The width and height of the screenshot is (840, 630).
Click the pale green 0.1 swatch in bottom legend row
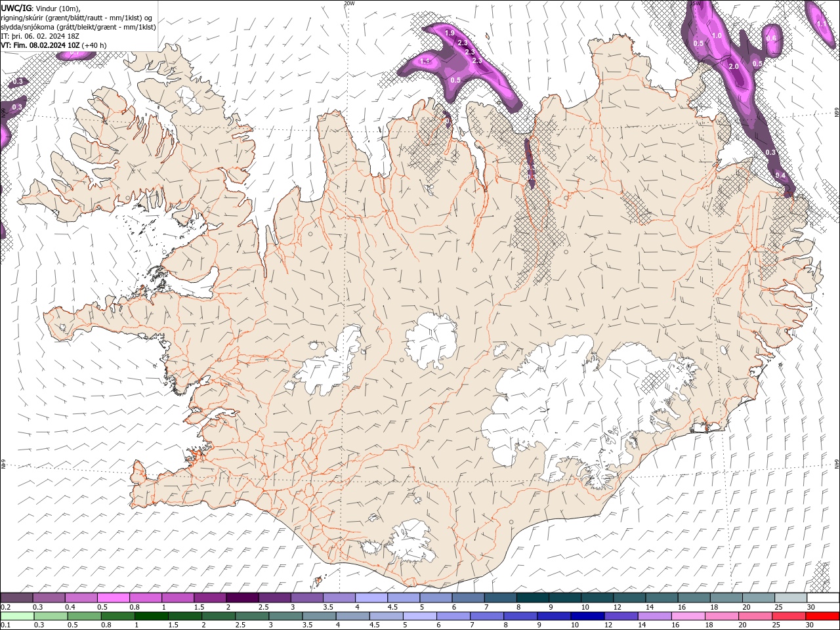tap(18, 616)
